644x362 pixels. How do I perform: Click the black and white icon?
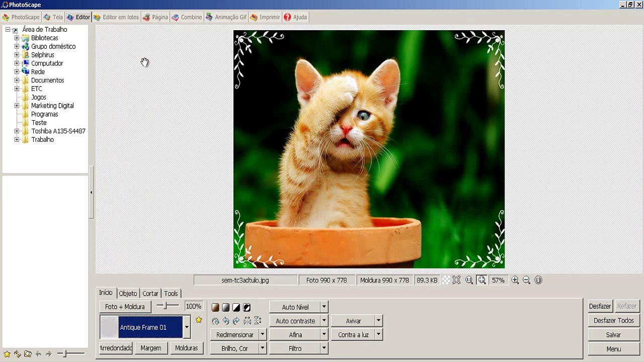(236, 307)
